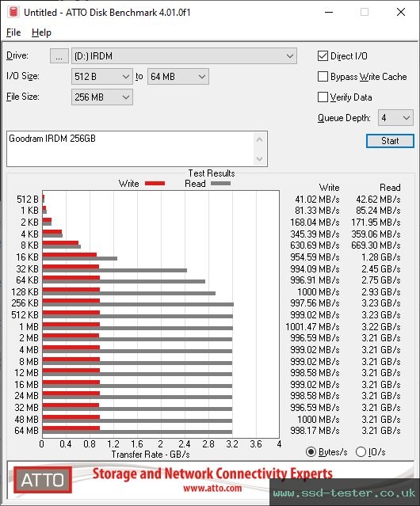
Task: Open the Help menu
Action: click(x=41, y=32)
